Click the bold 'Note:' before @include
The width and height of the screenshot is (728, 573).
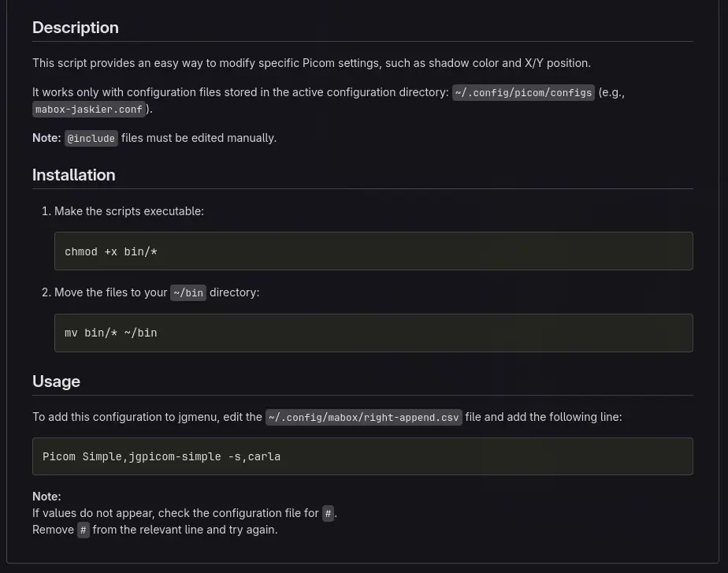point(46,138)
